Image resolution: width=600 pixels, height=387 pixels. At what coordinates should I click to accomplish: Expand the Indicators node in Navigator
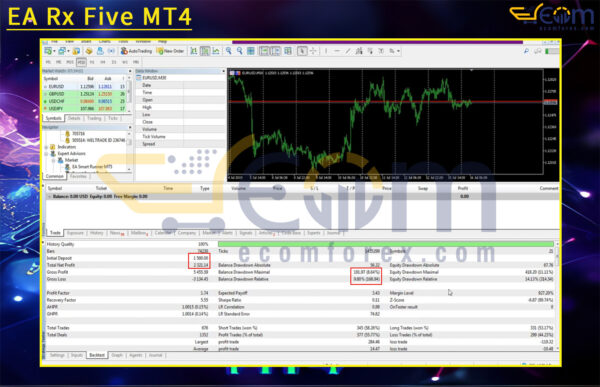pyautogui.click(x=47, y=147)
